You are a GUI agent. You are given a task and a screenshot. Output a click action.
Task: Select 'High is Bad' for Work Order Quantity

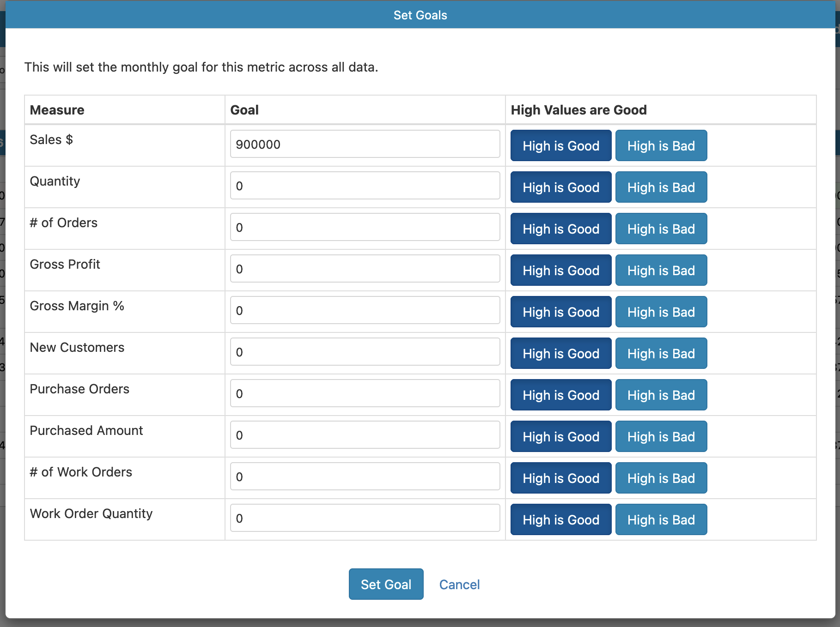point(661,519)
